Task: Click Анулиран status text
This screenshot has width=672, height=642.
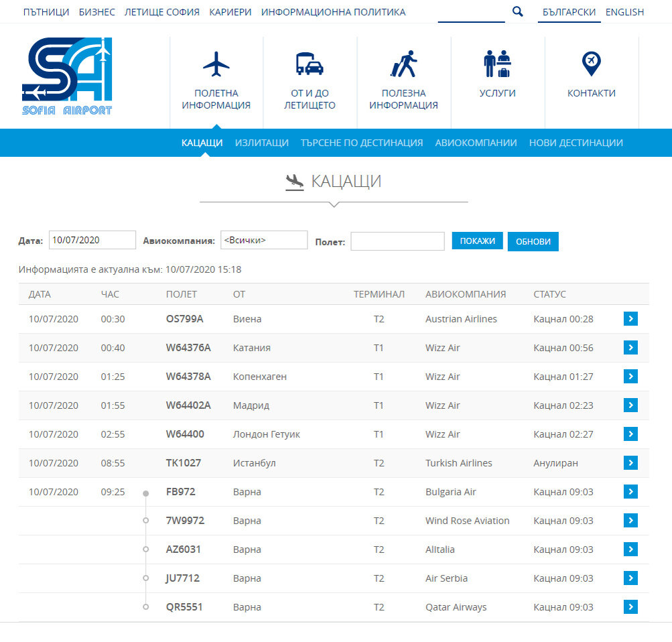Action: point(555,463)
